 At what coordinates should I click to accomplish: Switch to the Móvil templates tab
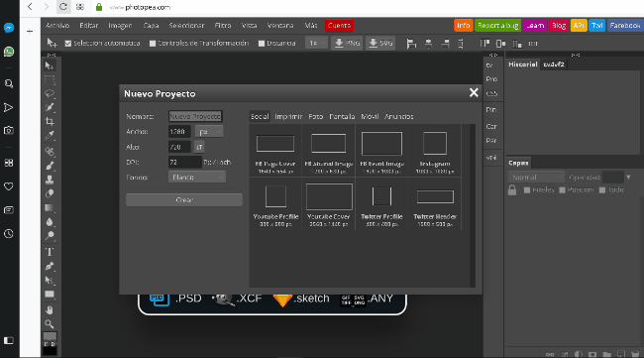(370, 117)
